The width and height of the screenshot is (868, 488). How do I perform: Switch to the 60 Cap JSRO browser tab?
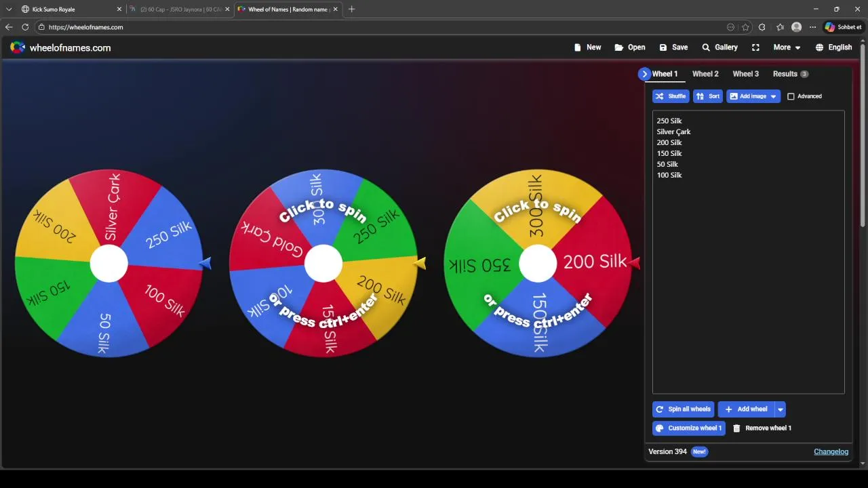[180, 9]
